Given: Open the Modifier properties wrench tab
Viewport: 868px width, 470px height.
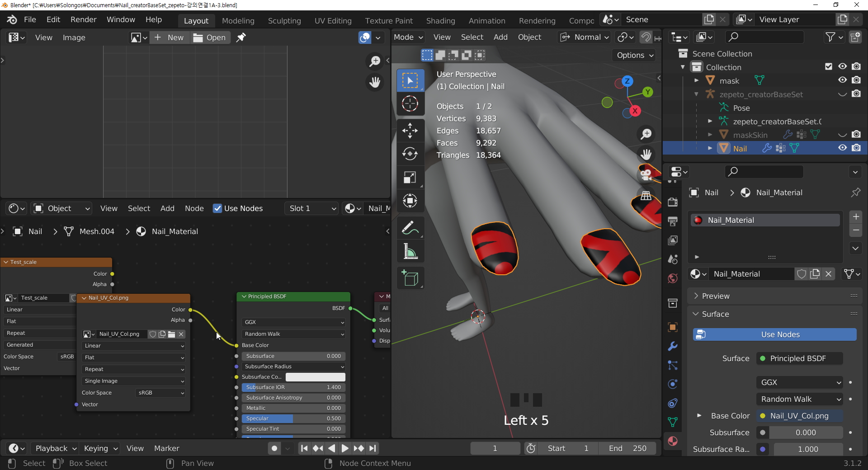Looking at the screenshot, I should (x=673, y=346).
